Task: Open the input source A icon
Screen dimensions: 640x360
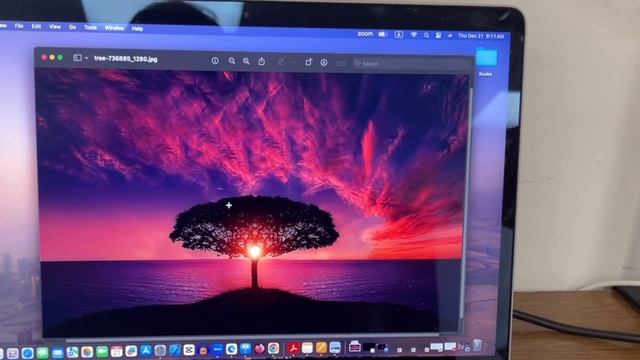Action: click(399, 35)
